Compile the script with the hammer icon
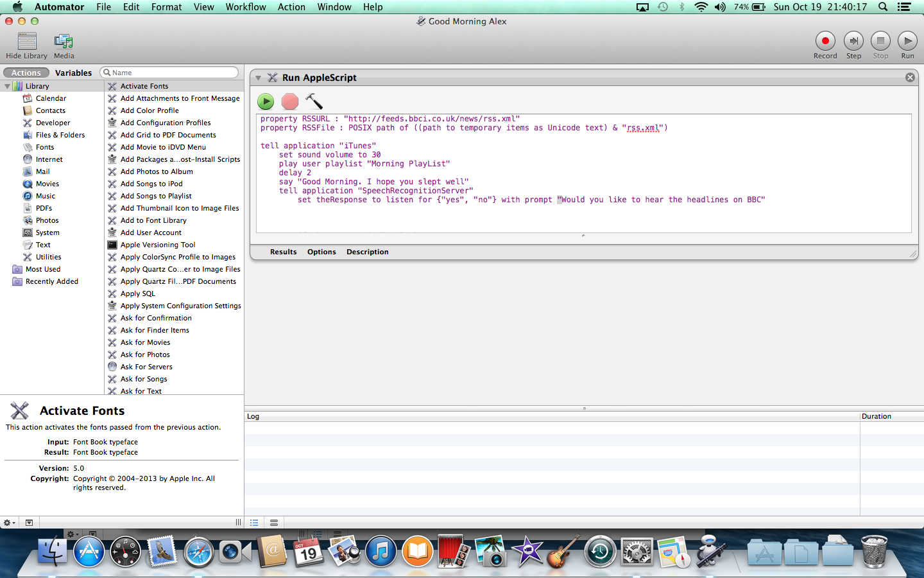 [x=314, y=101]
